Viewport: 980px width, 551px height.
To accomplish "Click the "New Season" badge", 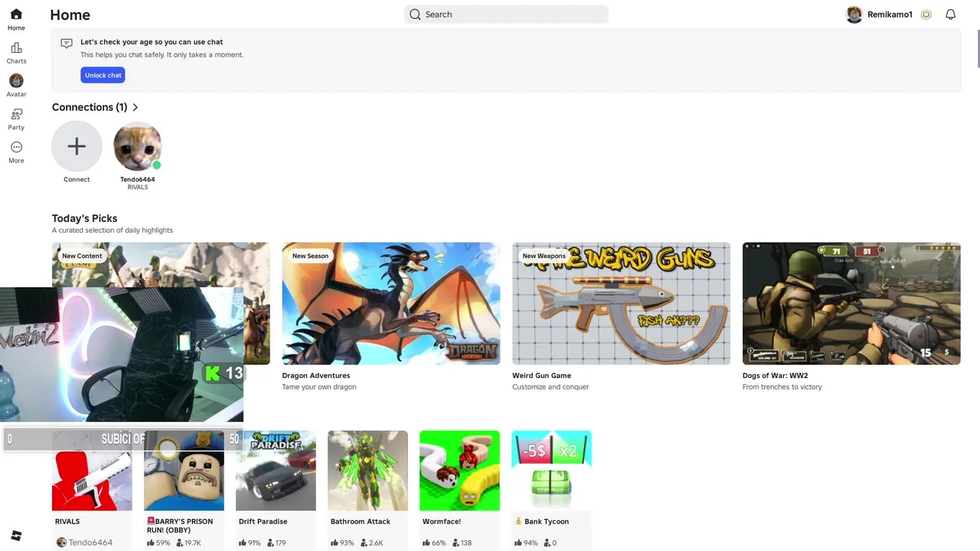I will tap(310, 256).
